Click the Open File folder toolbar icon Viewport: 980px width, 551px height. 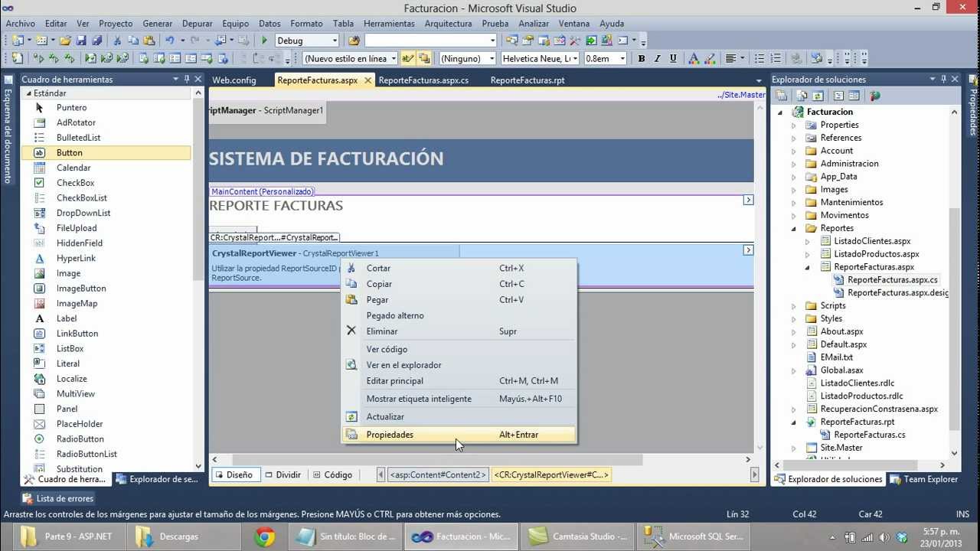click(65, 41)
